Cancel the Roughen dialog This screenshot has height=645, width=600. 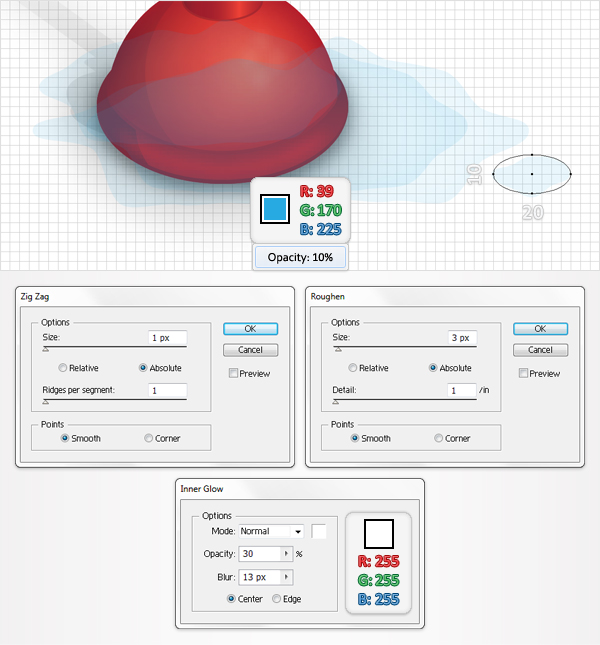pos(540,350)
